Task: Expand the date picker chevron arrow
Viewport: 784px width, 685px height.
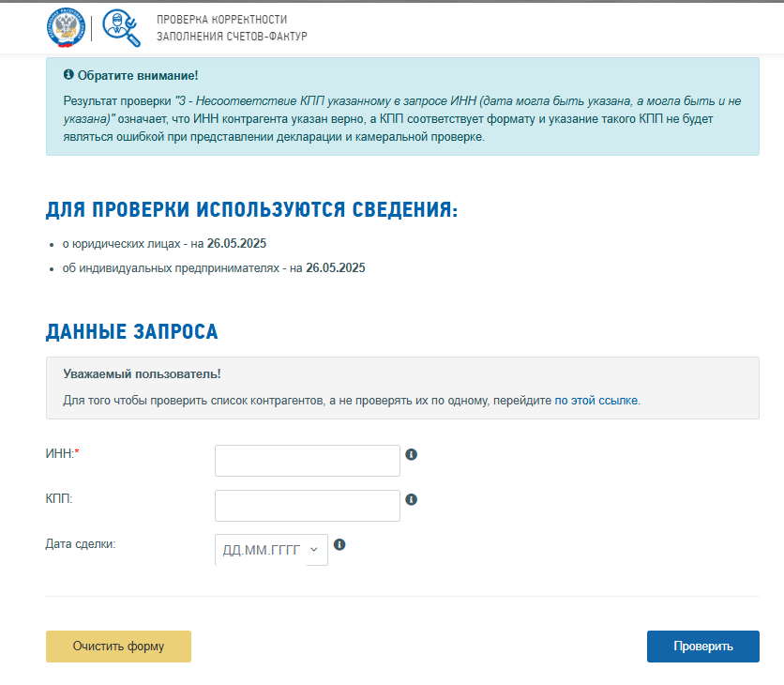Action: (314, 550)
